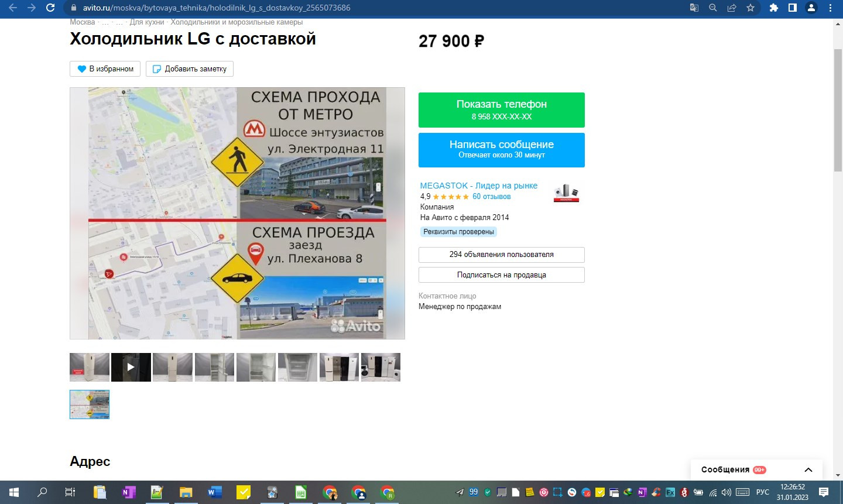Select the seventh gallery thumbnail
This screenshot has height=504, width=843.
coord(339,367)
